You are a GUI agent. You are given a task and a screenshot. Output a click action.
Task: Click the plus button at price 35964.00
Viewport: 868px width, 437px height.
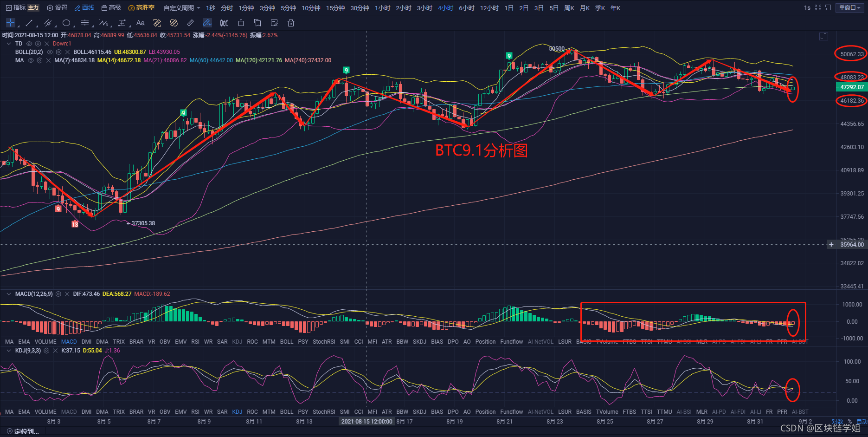pyautogui.click(x=831, y=244)
